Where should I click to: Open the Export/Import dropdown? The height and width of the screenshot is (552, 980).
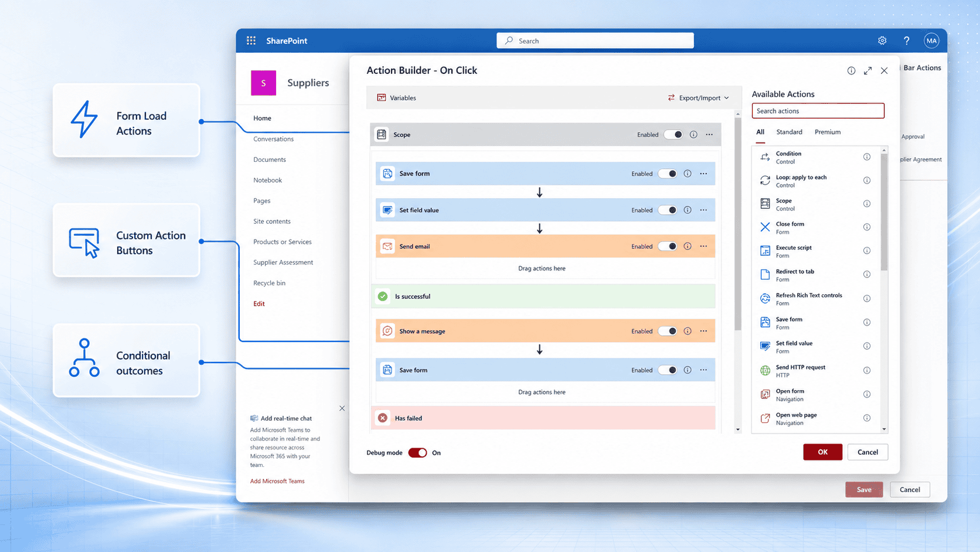(698, 98)
